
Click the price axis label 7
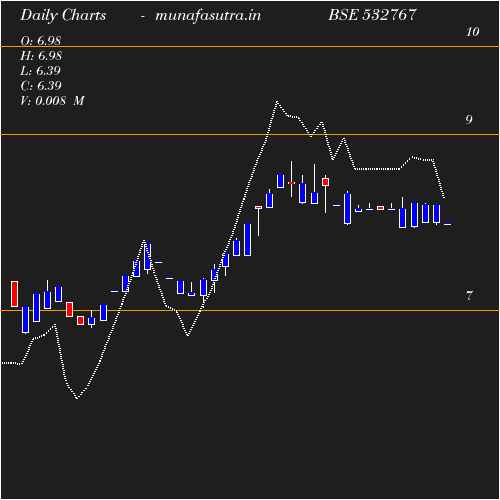(x=469, y=296)
